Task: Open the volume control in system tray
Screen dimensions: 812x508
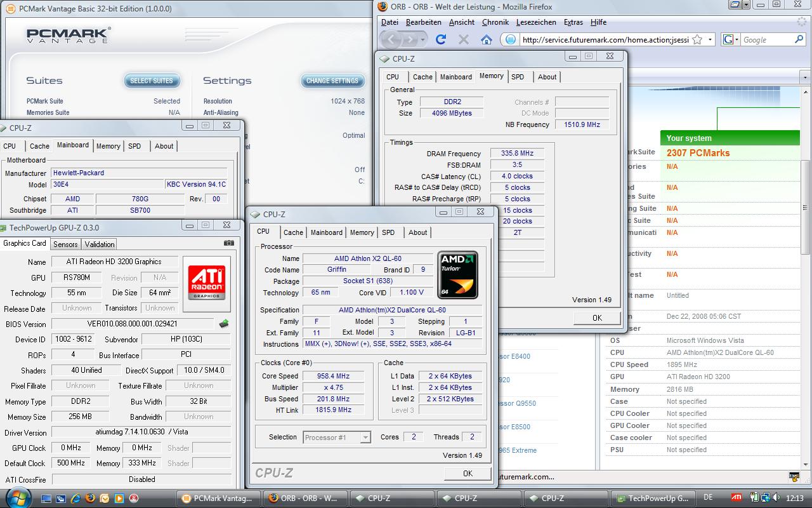Action: click(776, 498)
